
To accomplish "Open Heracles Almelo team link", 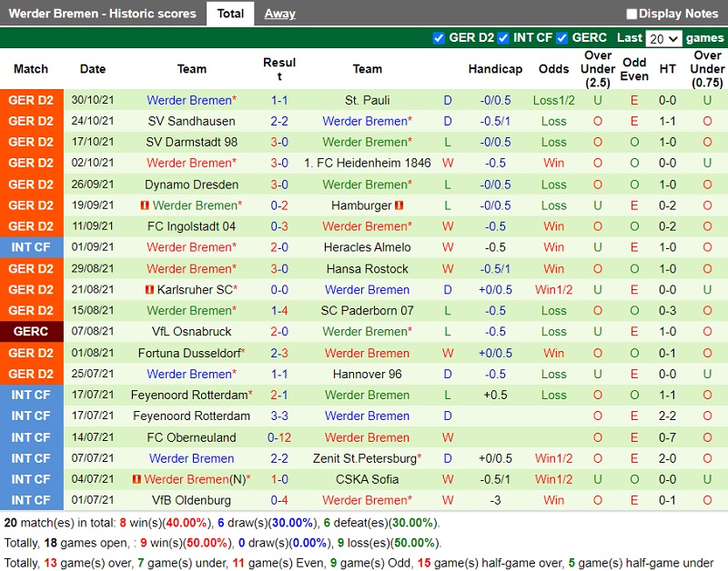I will coord(368,247).
